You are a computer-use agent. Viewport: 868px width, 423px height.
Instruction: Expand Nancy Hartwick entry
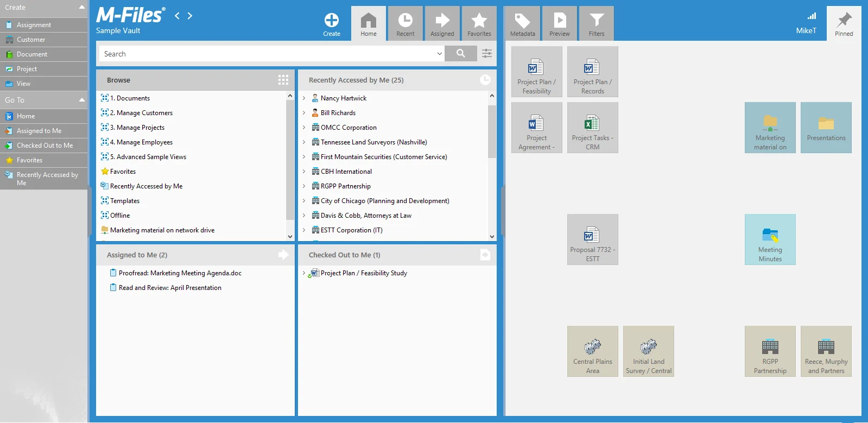(x=304, y=98)
